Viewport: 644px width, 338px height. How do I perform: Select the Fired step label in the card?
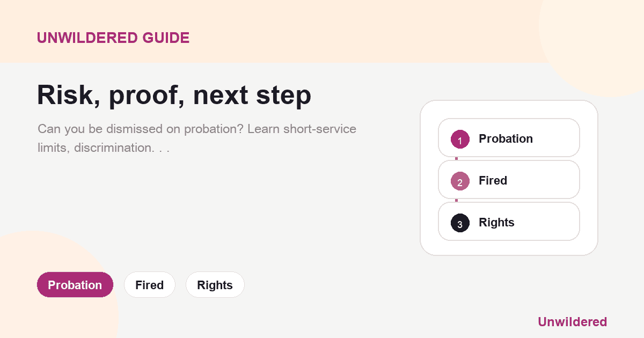click(x=493, y=180)
